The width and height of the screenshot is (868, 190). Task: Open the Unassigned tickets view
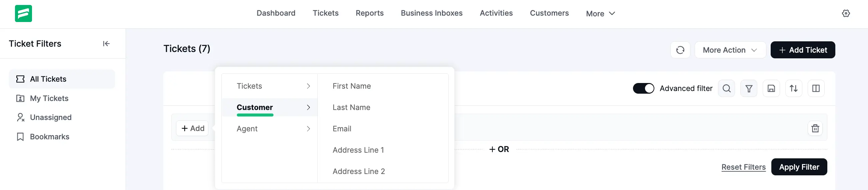pos(51,118)
